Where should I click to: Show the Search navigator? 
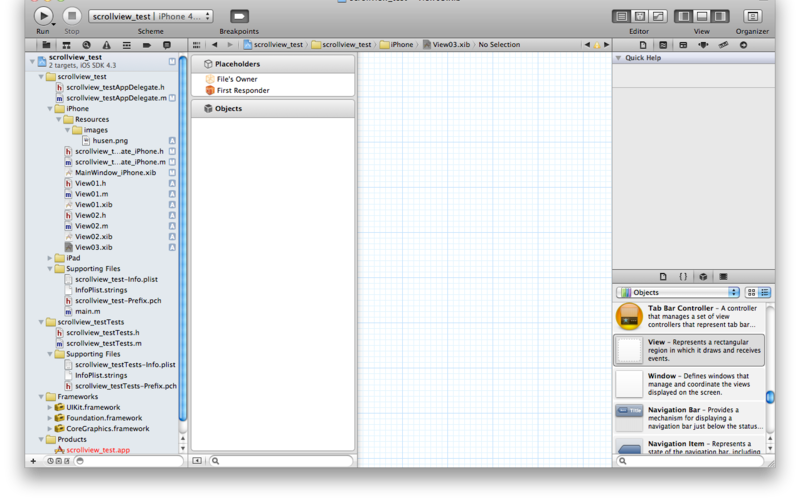pos(86,45)
